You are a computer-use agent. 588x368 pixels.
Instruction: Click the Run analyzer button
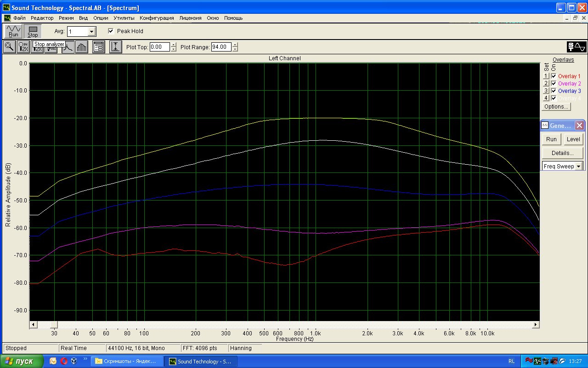[13, 31]
